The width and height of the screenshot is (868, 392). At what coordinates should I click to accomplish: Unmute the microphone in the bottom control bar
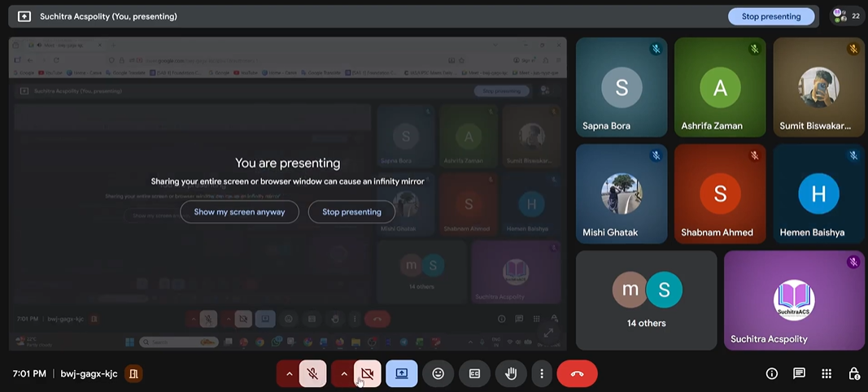312,374
